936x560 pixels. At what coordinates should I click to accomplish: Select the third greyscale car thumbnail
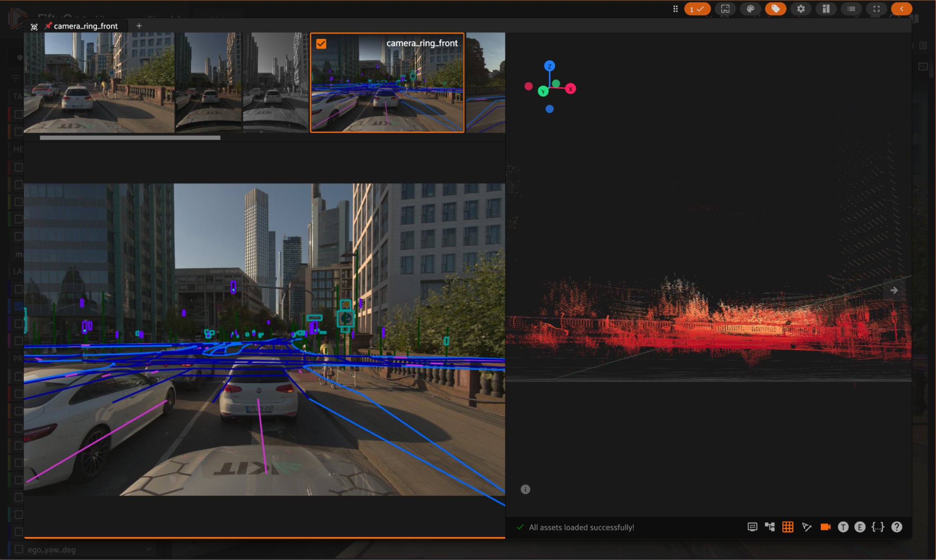click(x=276, y=82)
